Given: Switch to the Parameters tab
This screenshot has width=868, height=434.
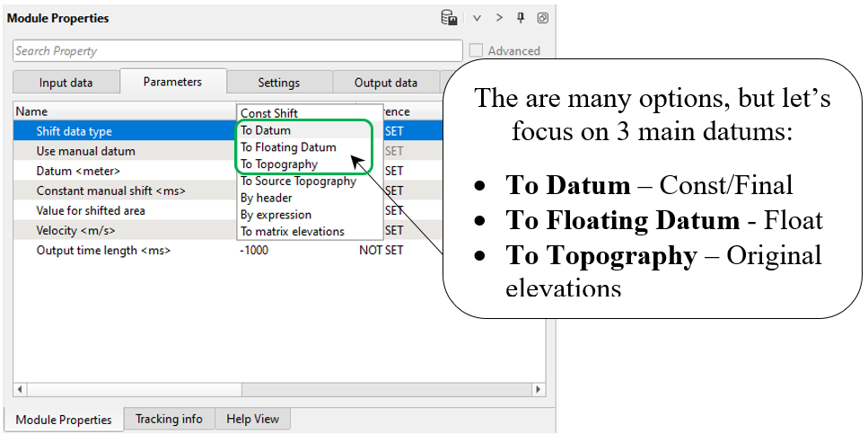Looking at the screenshot, I should (x=172, y=82).
